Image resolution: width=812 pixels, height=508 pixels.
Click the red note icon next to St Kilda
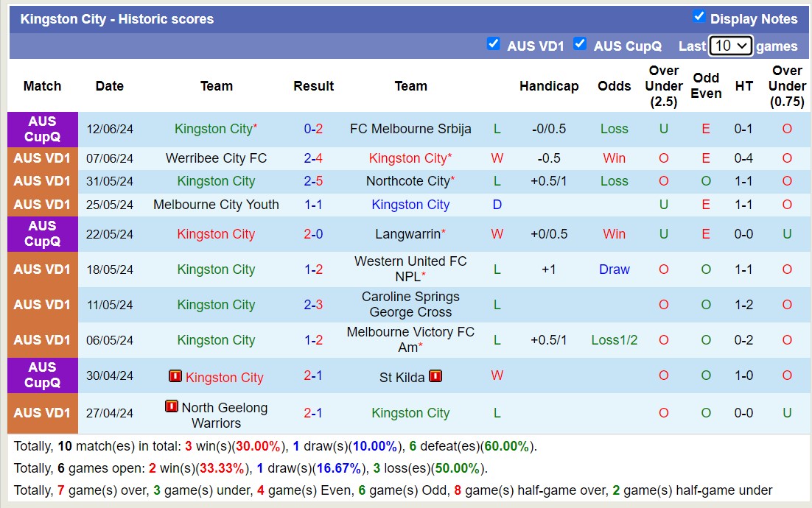[x=435, y=376]
